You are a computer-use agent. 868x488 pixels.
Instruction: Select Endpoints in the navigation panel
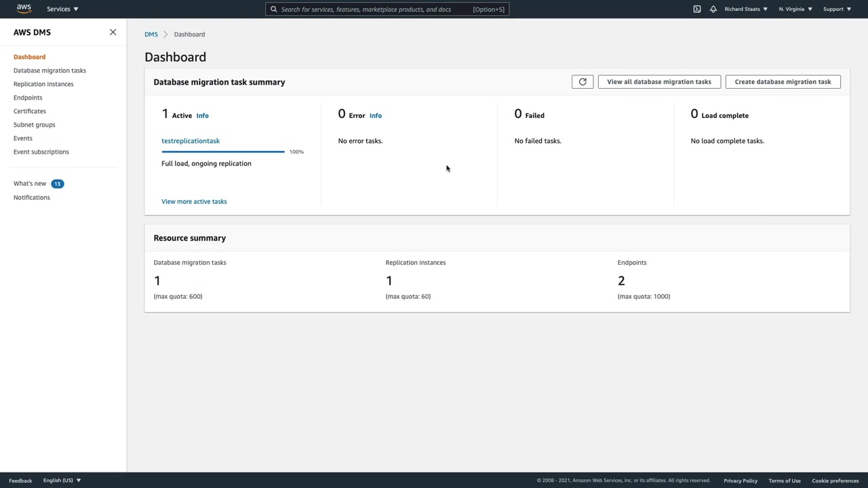28,98
